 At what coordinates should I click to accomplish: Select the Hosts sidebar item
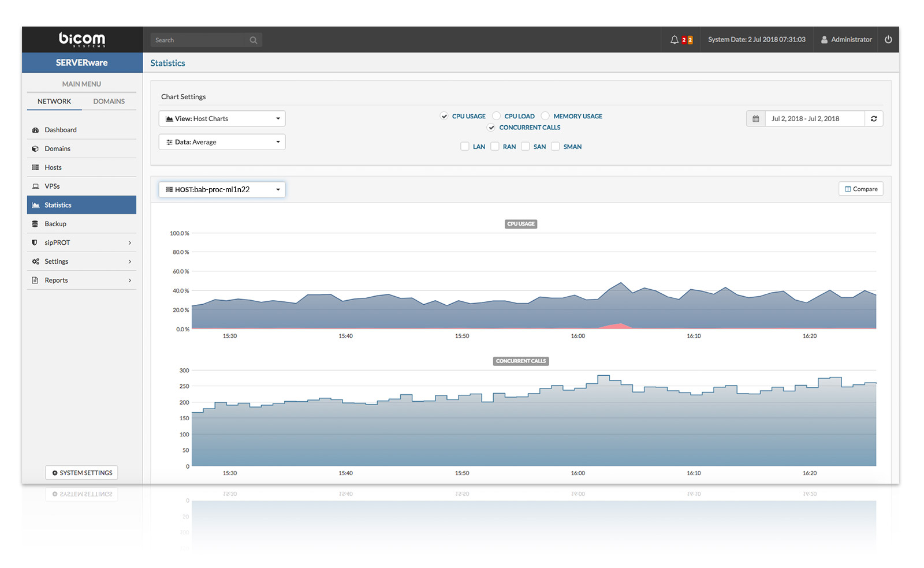point(53,167)
